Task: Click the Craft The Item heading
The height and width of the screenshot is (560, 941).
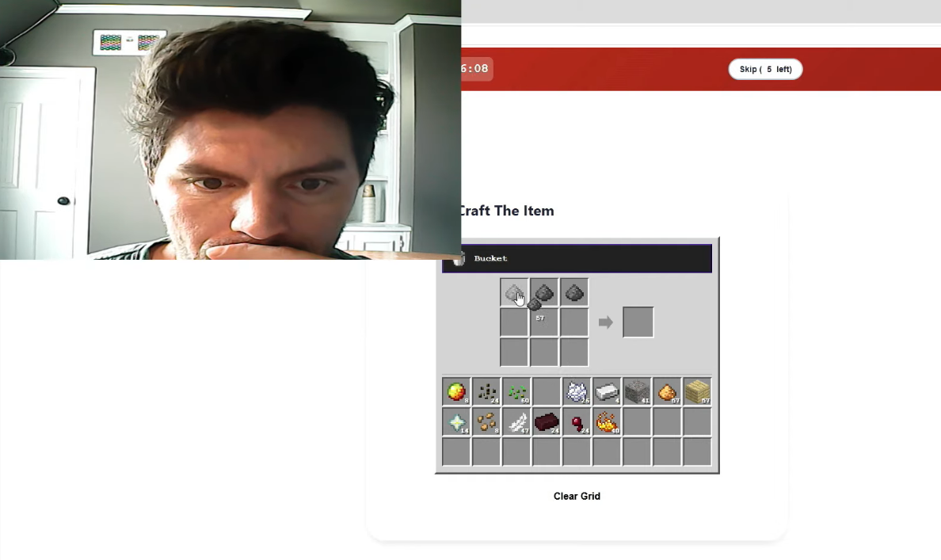Action: [x=507, y=211]
